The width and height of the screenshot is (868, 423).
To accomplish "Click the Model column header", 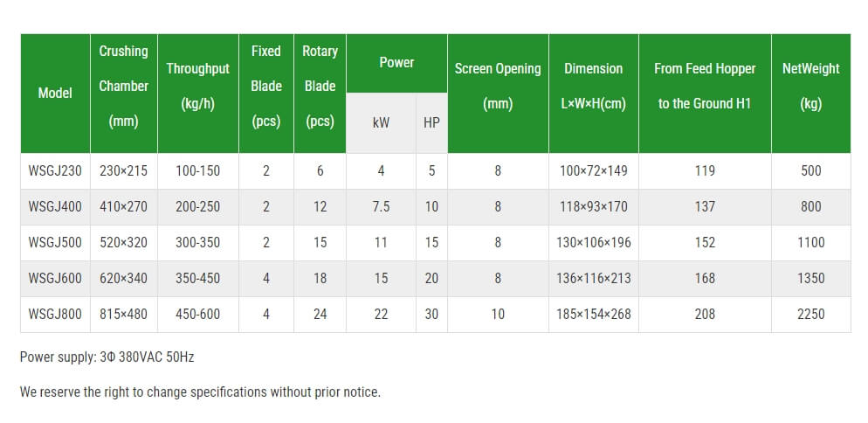I will pos(55,94).
